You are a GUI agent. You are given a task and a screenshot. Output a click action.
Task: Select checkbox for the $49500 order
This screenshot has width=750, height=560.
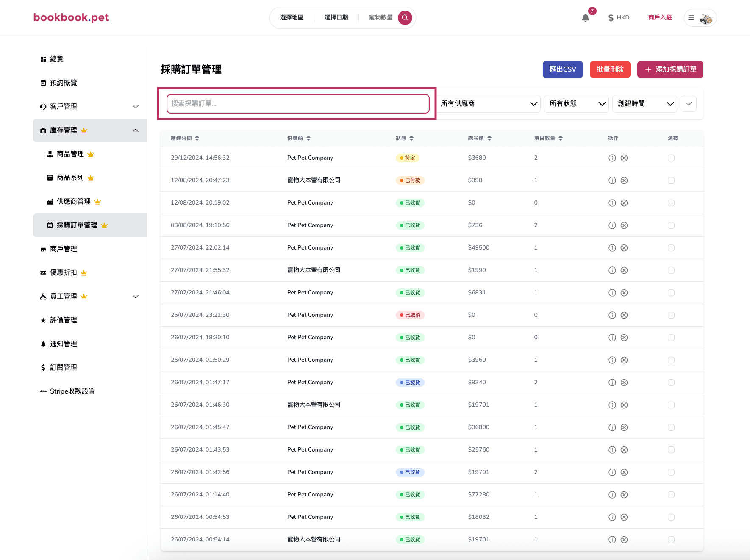(x=671, y=248)
